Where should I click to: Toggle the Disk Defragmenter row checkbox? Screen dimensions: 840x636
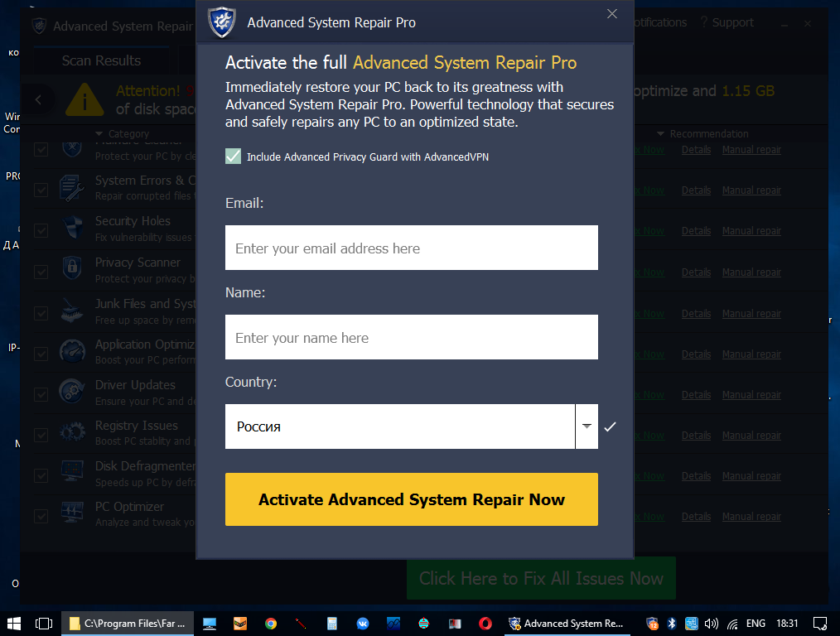pyautogui.click(x=41, y=476)
